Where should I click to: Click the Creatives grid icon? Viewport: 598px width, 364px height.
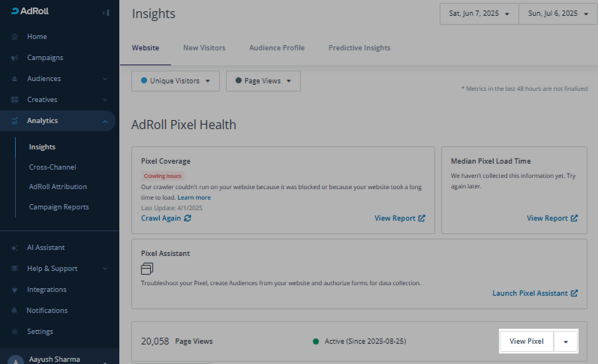pos(15,100)
